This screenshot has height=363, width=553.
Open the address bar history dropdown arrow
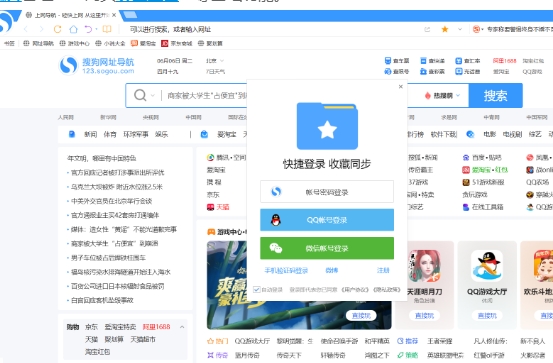[x=460, y=29]
